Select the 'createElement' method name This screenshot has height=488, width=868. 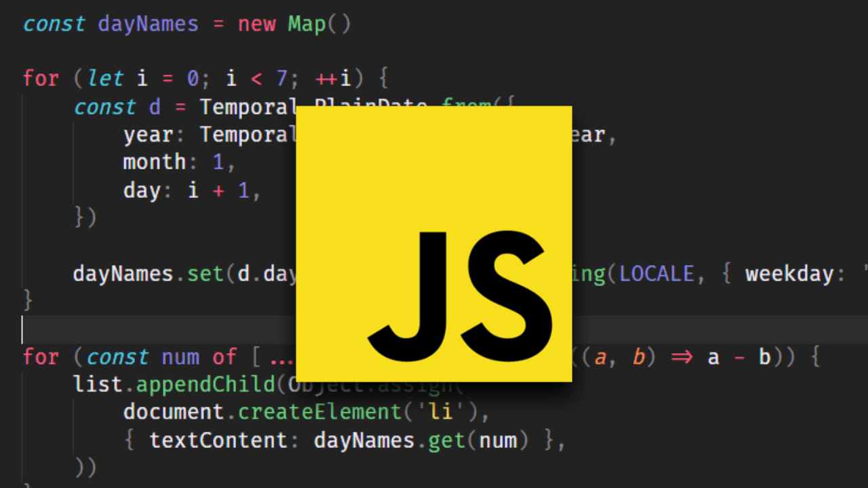pos(319,412)
